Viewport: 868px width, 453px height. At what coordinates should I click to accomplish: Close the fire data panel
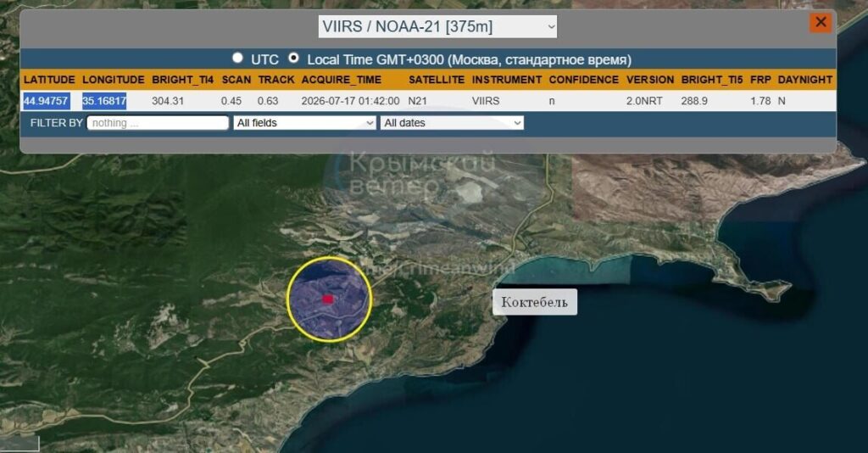pos(821,23)
